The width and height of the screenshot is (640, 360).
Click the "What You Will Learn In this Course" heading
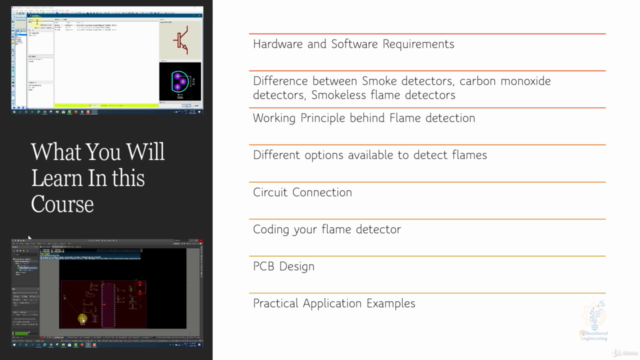click(98, 178)
